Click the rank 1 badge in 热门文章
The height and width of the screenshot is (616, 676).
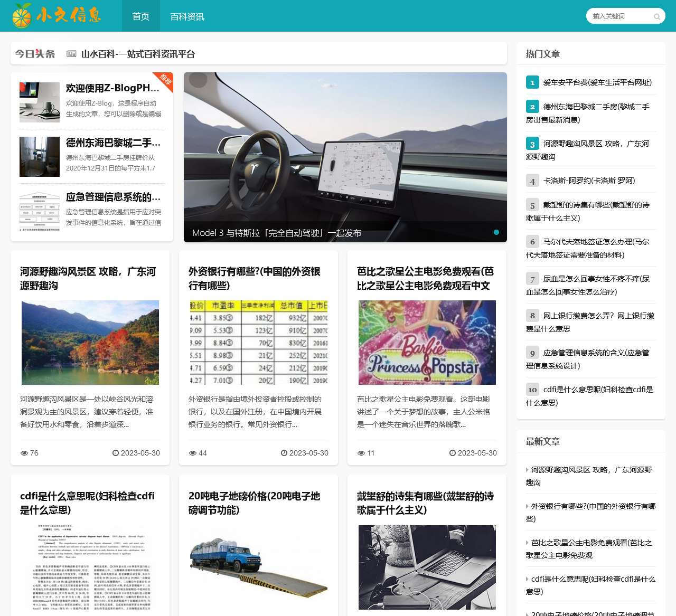(x=532, y=82)
